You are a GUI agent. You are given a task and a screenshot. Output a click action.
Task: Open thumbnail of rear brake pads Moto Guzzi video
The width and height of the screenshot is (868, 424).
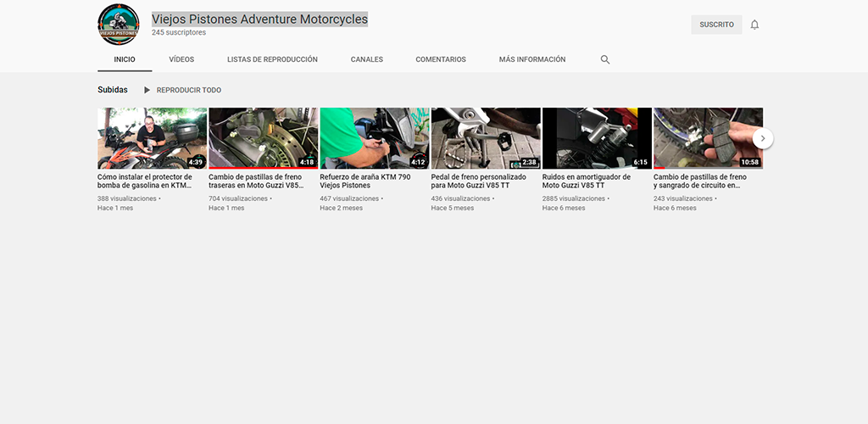264,138
